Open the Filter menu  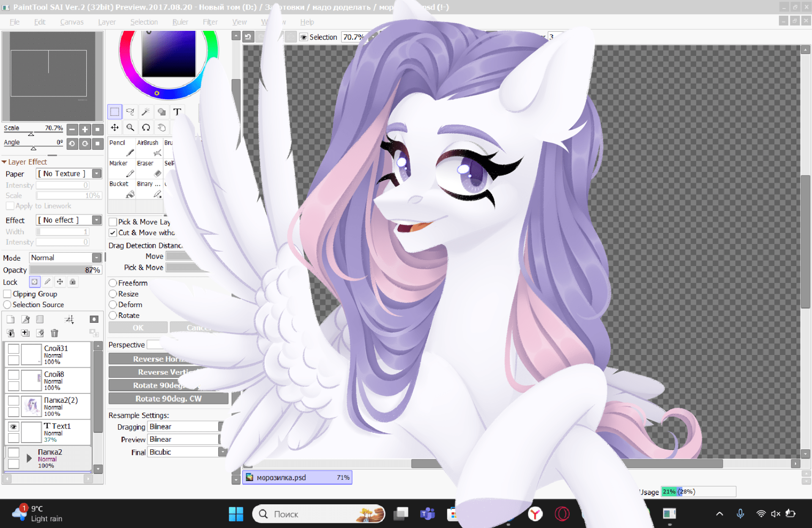(x=210, y=22)
